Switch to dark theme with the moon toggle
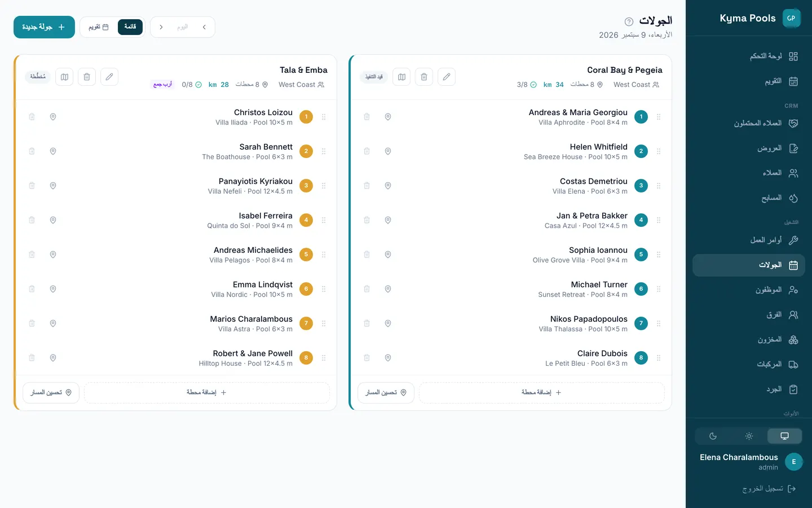Screen dimensions: 812x508 click(713, 436)
